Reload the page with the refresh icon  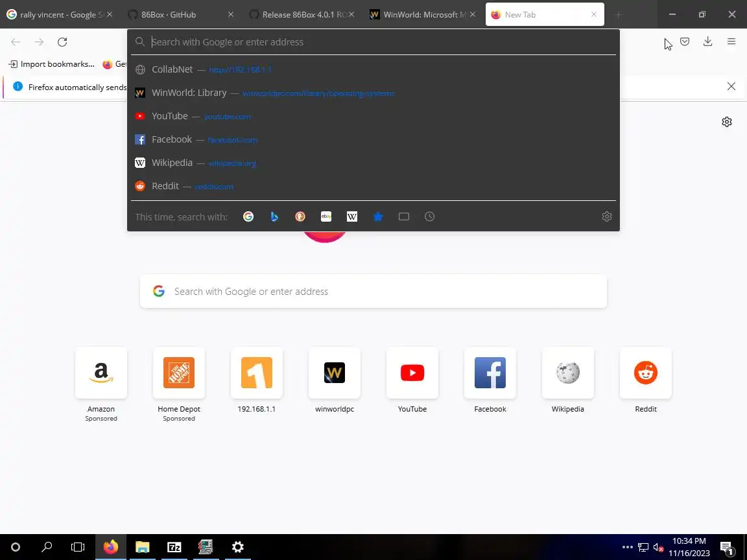(62, 42)
